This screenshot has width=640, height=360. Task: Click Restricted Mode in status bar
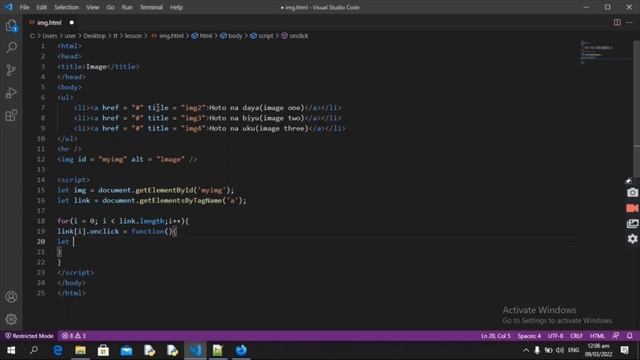pos(29,336)
